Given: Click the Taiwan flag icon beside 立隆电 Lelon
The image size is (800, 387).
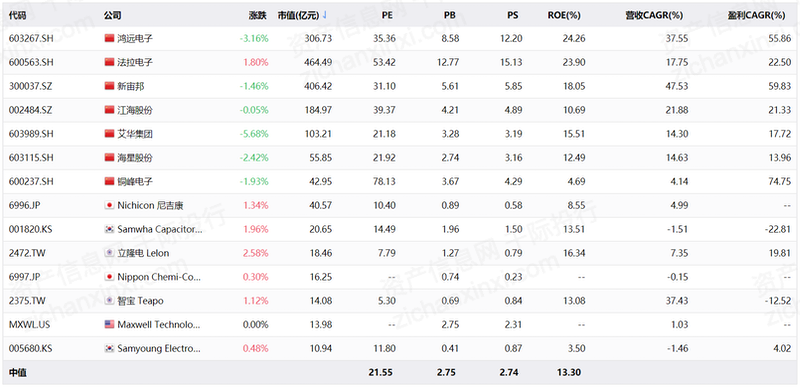Looking at the screenshot, I should (x=109, y=253).
